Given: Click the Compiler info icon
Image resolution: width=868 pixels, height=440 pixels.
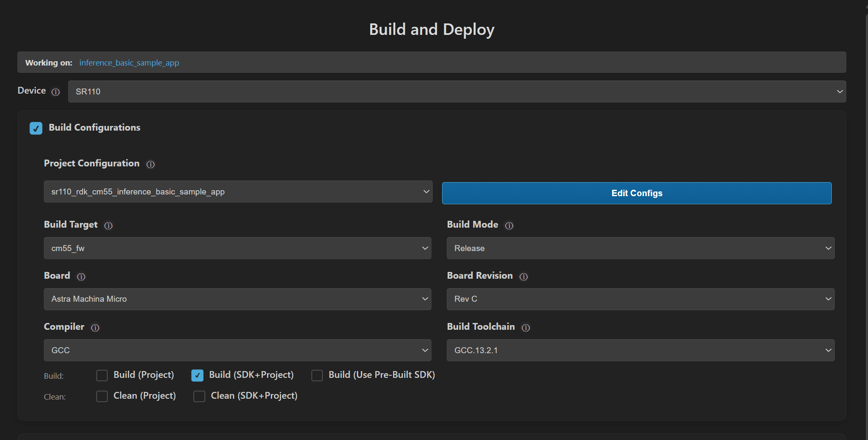Looking at the screenshot, I should [x=95, y=328].
